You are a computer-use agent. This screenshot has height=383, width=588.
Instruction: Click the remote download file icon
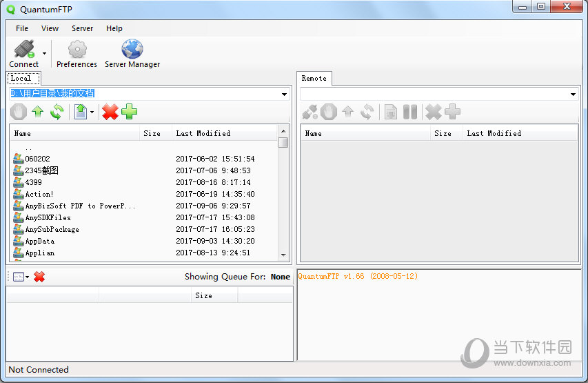pos(391,112)
